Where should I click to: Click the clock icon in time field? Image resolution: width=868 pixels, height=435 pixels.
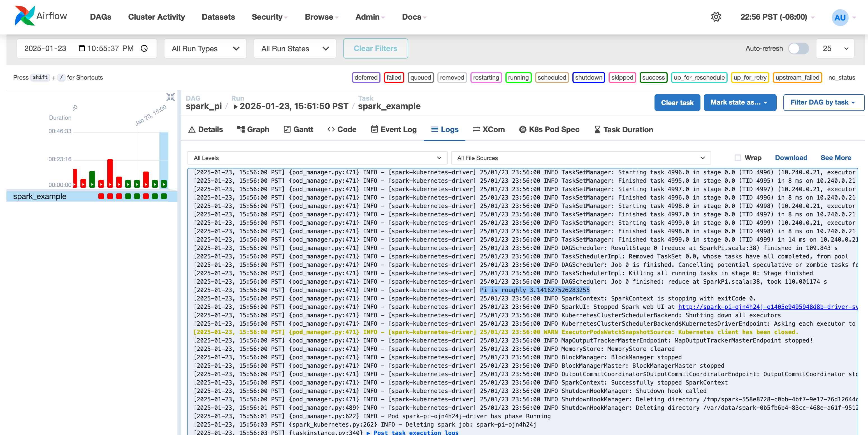point(144,48)
